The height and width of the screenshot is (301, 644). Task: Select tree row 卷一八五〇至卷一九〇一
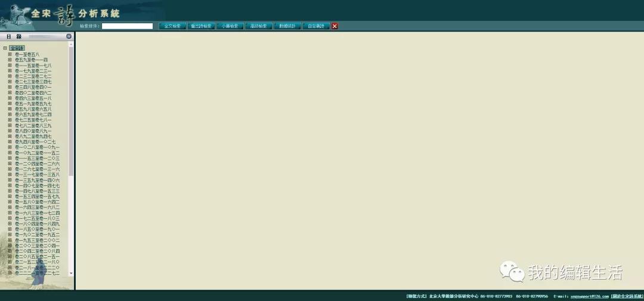tap(38, 229)
